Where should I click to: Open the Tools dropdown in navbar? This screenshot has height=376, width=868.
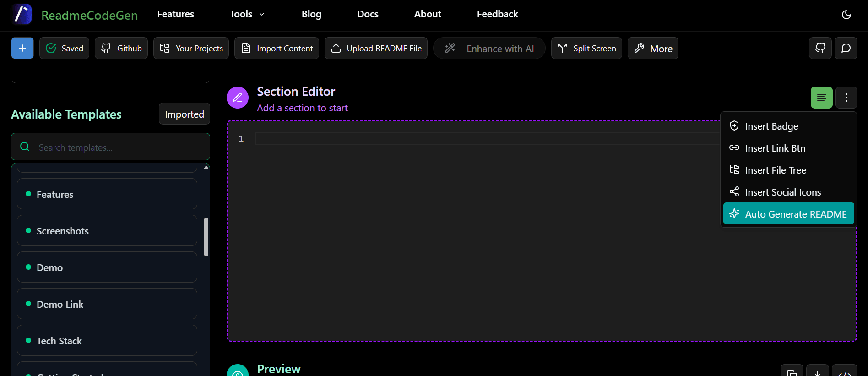click(x=247, y=14)
